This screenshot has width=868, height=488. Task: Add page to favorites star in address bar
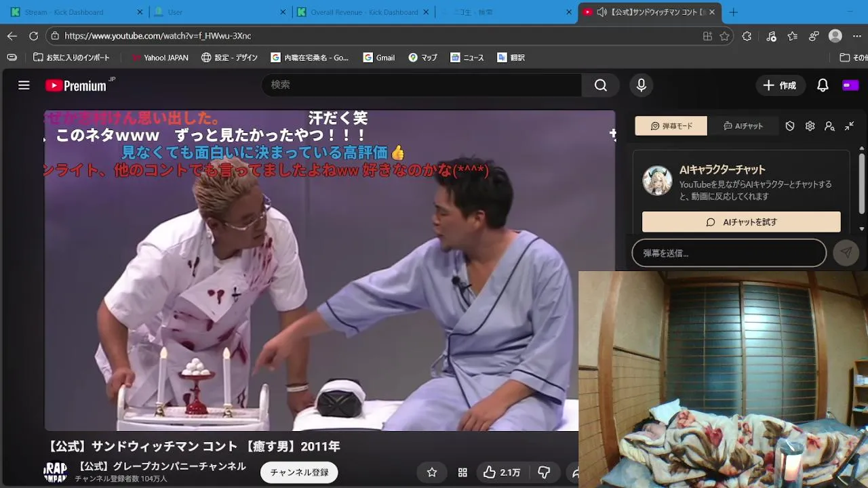[x=725, y=36]
